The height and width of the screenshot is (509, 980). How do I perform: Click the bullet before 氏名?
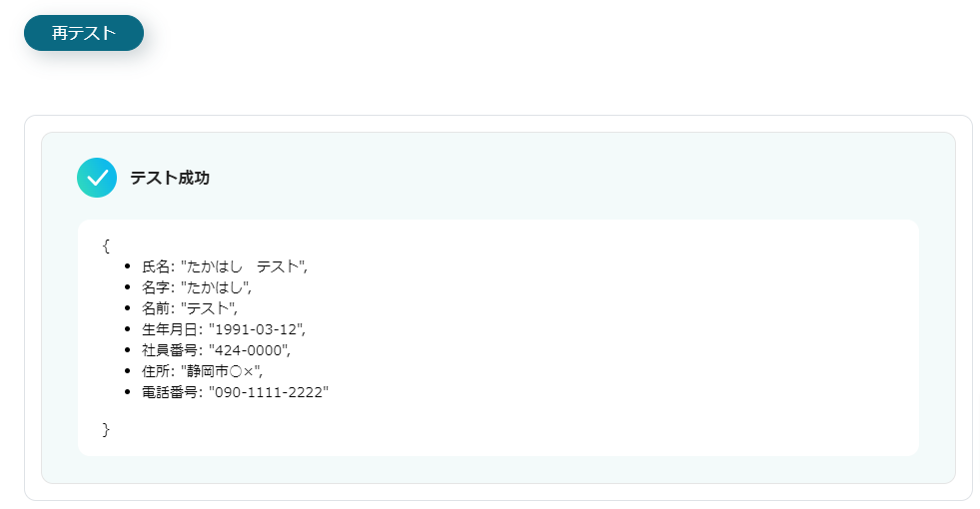[128, 266]
